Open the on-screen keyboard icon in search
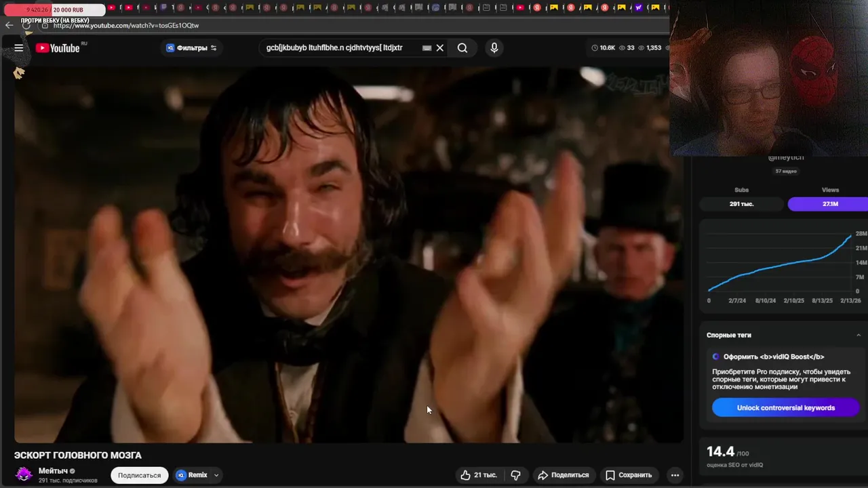Viewport: 868px width, 488px height. (x=427, y=48)
